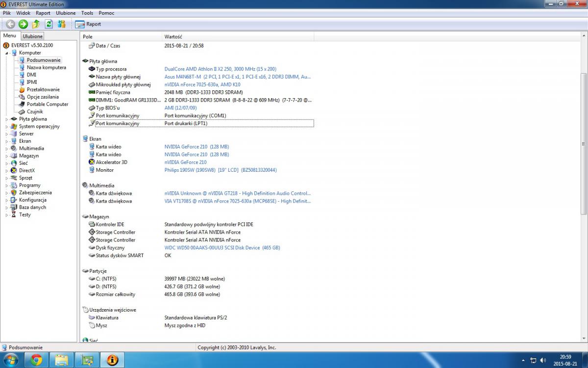Image resolution: width=588 pixels, height=368 pixels.
Task: Select the Port drukarki (LPT1) row
Action: [x=201, y=124]
